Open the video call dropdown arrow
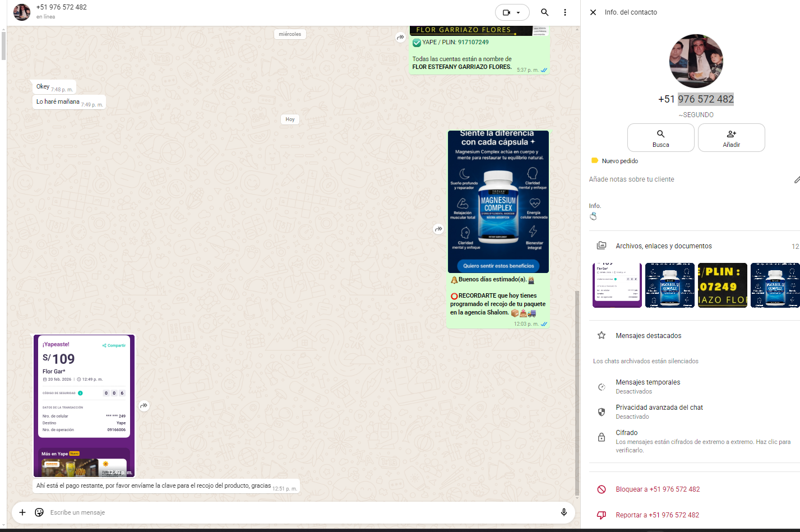Screen dimensions: 800x532 click(519, 12)
